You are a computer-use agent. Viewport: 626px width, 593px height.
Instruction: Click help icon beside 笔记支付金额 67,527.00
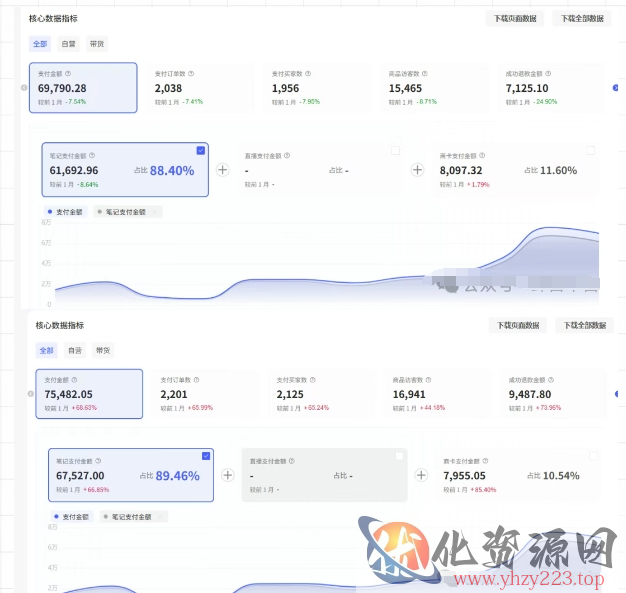98,461
